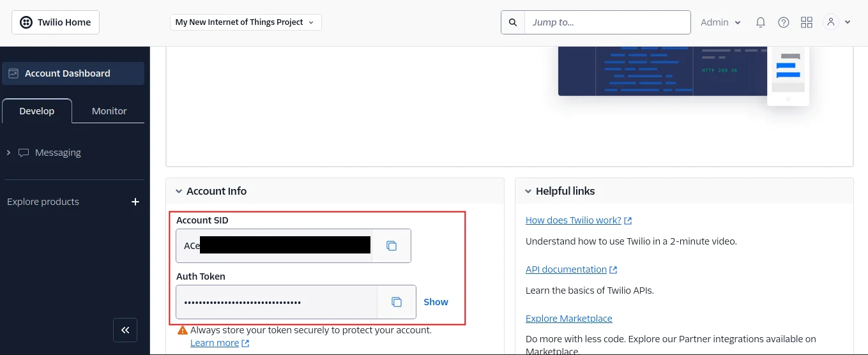Open the user profile menu
The image size is (868, 355).
point(830,22)
